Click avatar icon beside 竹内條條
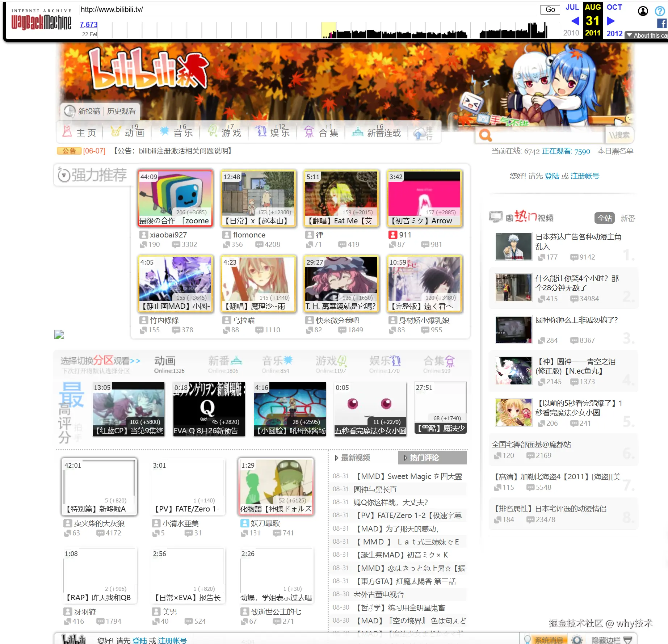668x644 pixels. click(144, 320)
